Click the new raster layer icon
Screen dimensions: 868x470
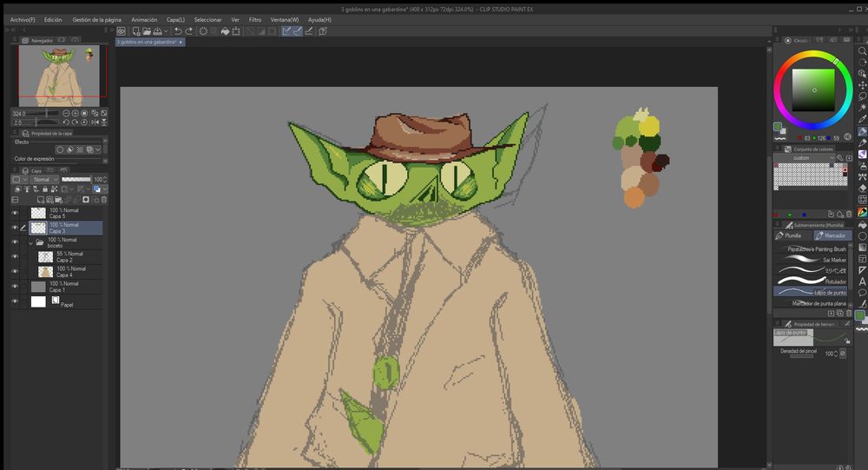[x=41, y=200]
